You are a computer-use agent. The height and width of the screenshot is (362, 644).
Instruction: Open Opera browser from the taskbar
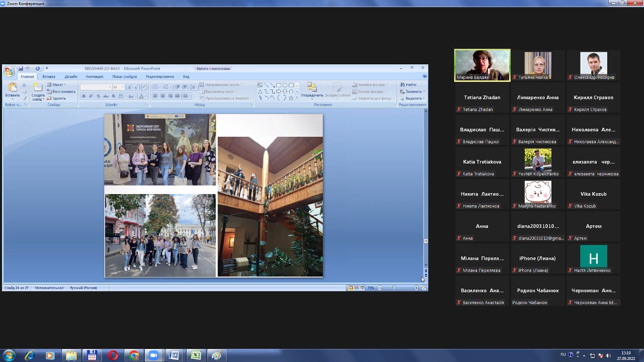pos(113,355)
